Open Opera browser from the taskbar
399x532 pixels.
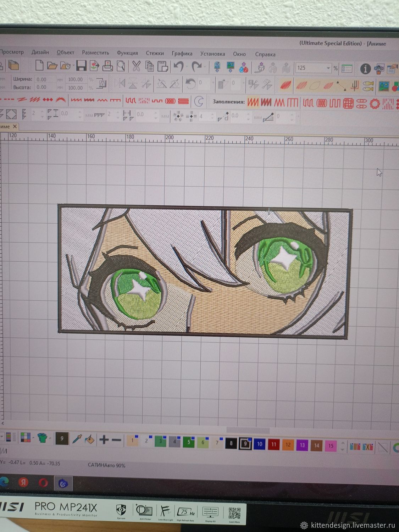[x=43, y=483]
